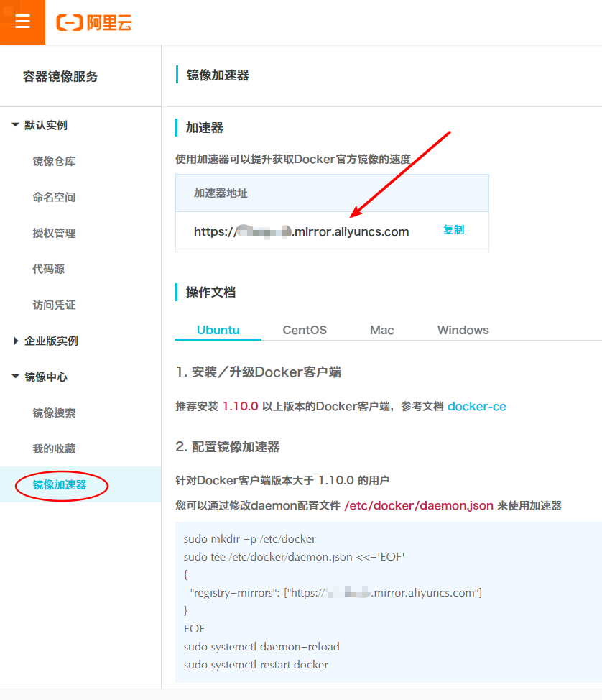Click the 加速器 section heading
This screenshot has height=700, width=602.
[205, 128]
